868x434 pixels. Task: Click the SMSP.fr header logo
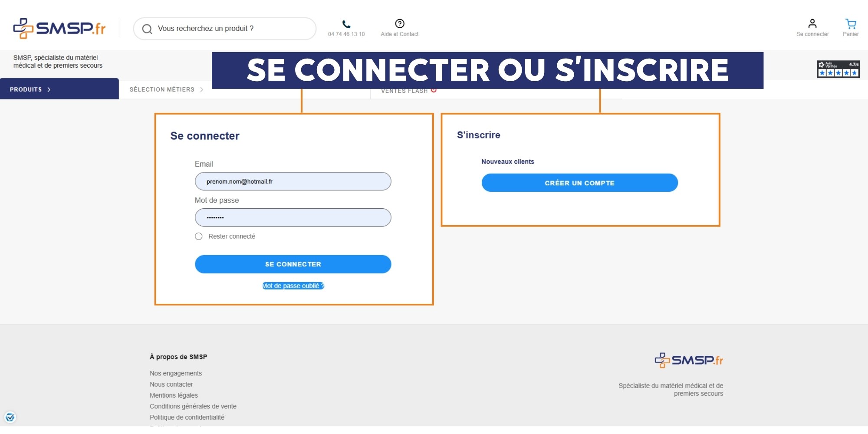59,29
